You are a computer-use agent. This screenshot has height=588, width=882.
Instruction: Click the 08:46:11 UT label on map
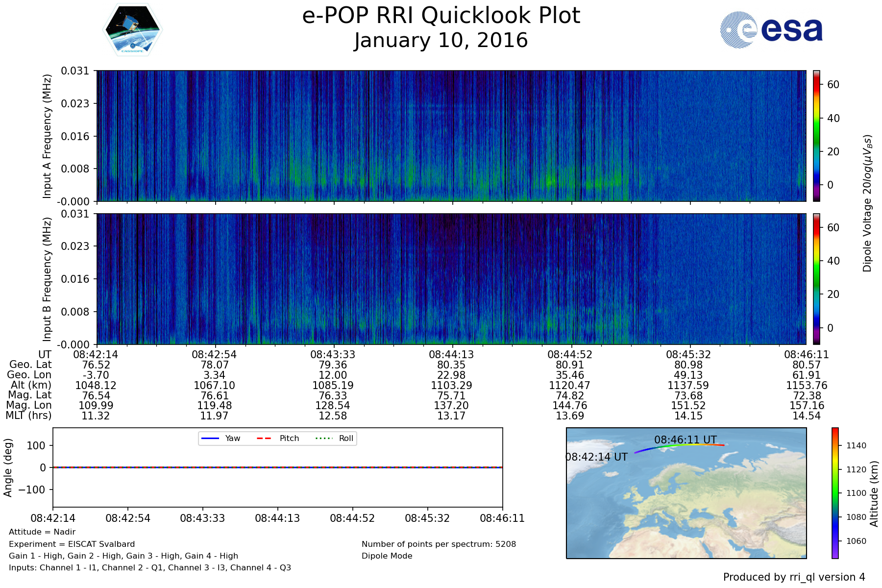pyautogui.click(x=685, y=440)
